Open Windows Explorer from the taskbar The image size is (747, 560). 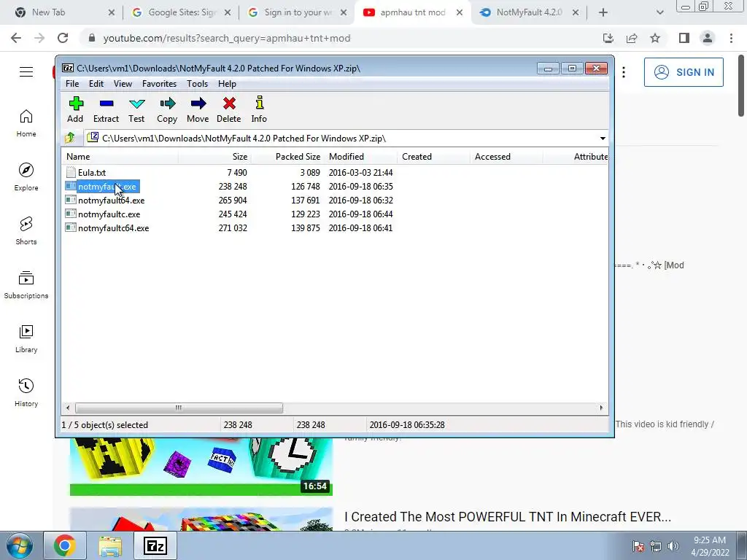pyautogui.click(x=110, y=545)
